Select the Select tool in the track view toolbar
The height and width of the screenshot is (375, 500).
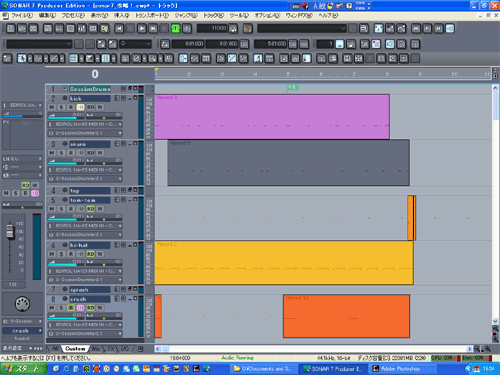point(22,59)
